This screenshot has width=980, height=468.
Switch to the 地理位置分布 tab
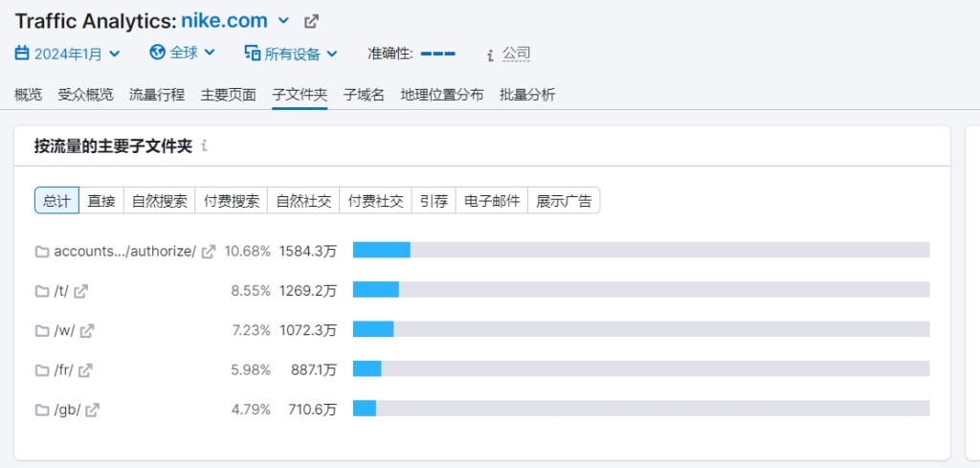[x=442, y=95]
